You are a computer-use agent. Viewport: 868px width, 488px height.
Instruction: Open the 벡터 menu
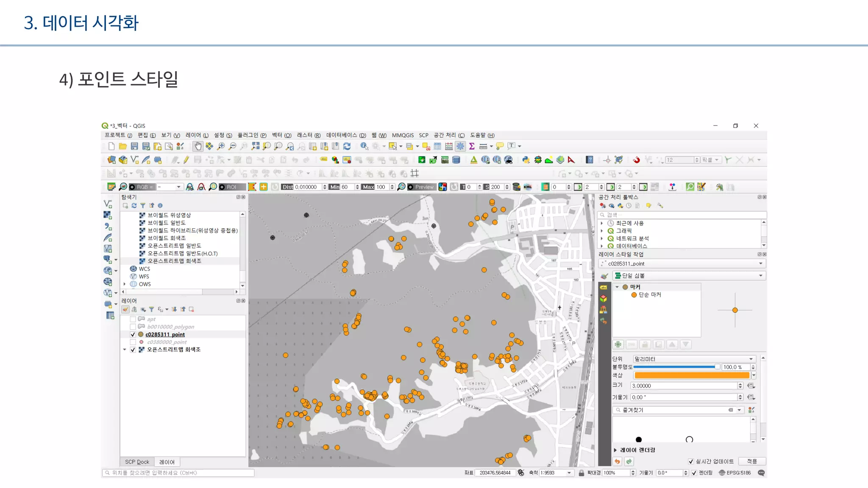point(281,135)
